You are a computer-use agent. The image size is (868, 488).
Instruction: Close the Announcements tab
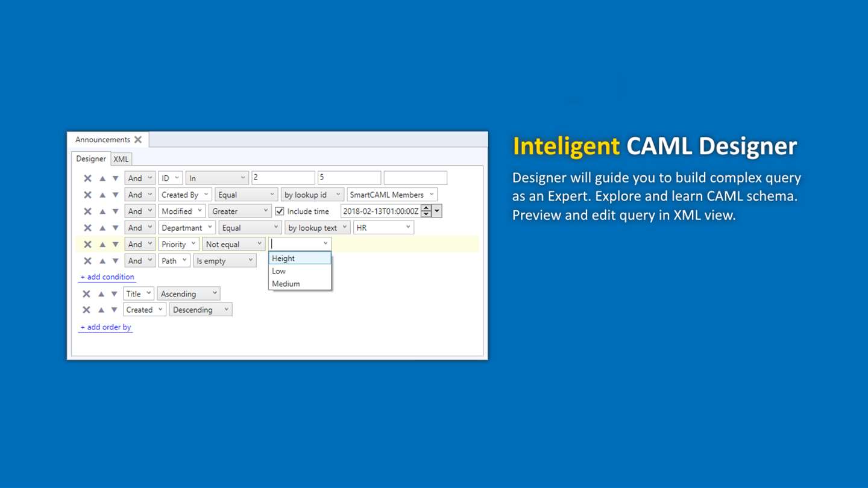[x=138, y=140]
